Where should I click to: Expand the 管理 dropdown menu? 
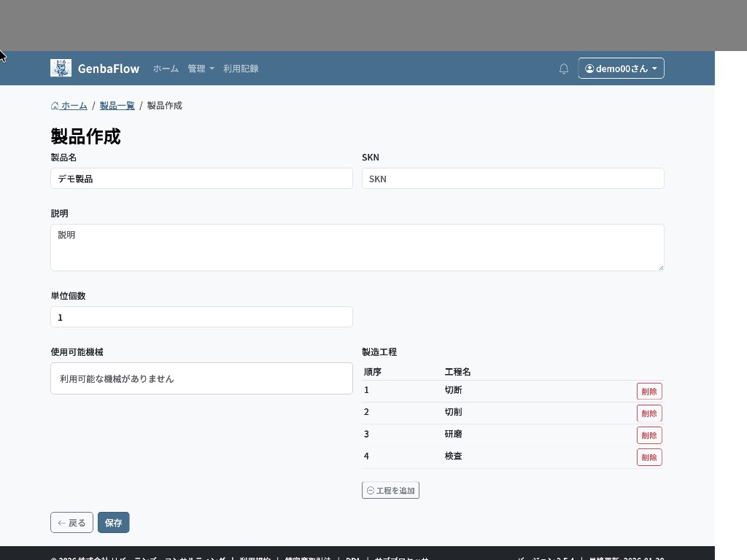[201, 69]
